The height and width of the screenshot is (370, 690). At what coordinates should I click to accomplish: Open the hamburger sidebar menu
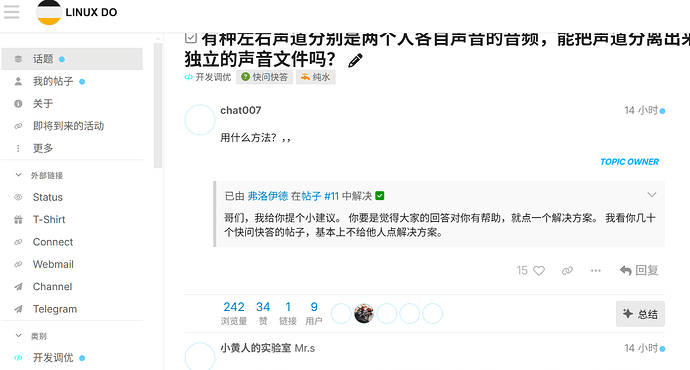point(11,12)
